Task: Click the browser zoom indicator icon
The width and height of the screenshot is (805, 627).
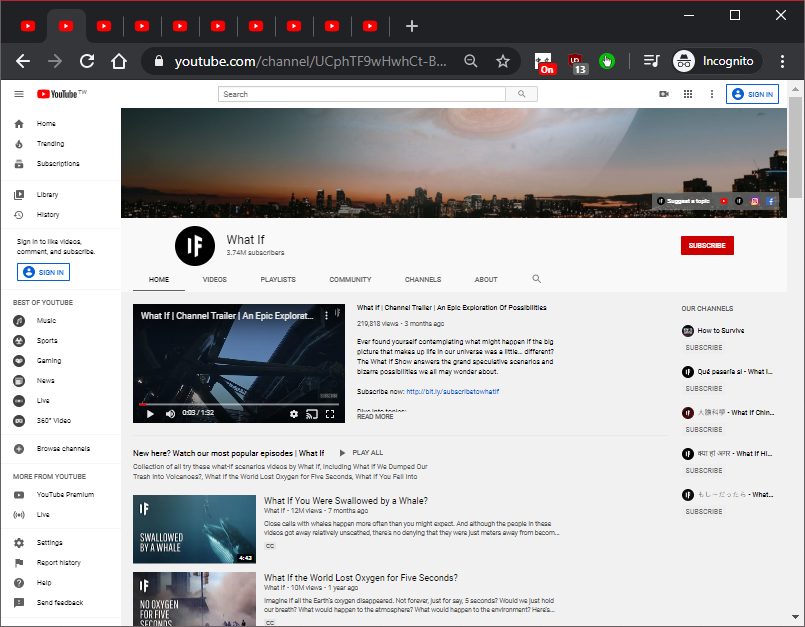Action: tap(470, 62)
